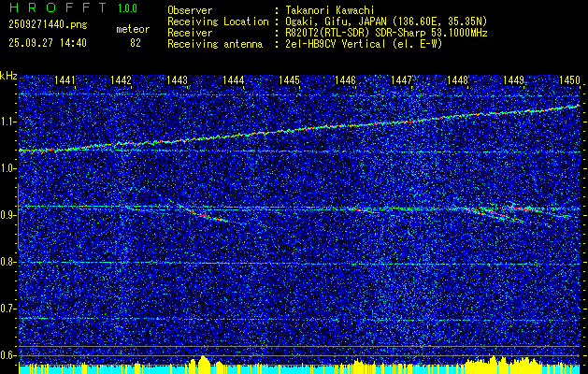Viewport: 588px width, 374px height.
Task: Click time marker 1448
Action: click(457, 79)
